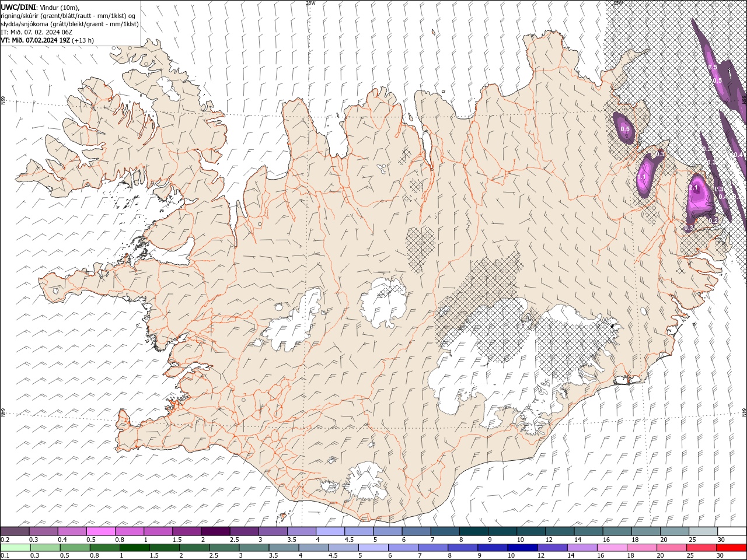Pick the upper legend lavender swatch between 4 and 4.5
747x560 pixels.
click(331, 531)
